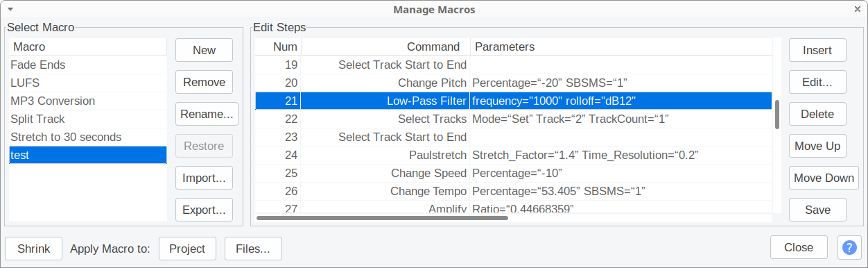The height and width of the screenshot is (268, 868).
Task: Move the Low-Pass Filter step up
Action: pyautogui.click(x=817, y=146)
